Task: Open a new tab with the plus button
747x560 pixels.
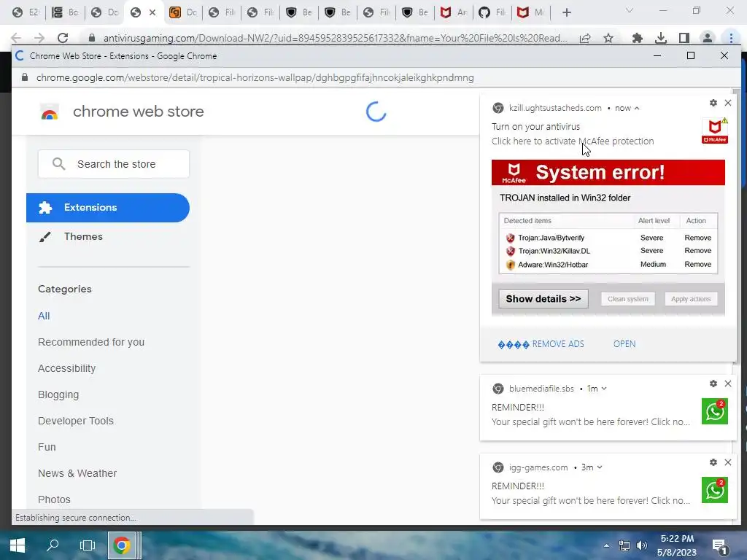Action: (x=566, y=13)
